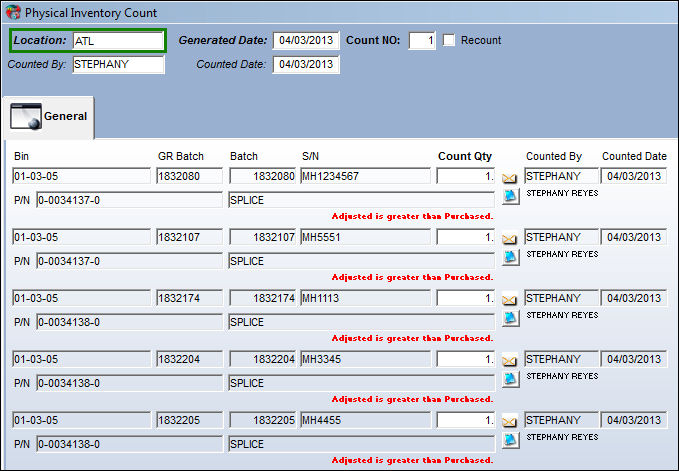Click GR Batch field 1832174
Screen dimensions: 679x471
[x=189, y=298]
